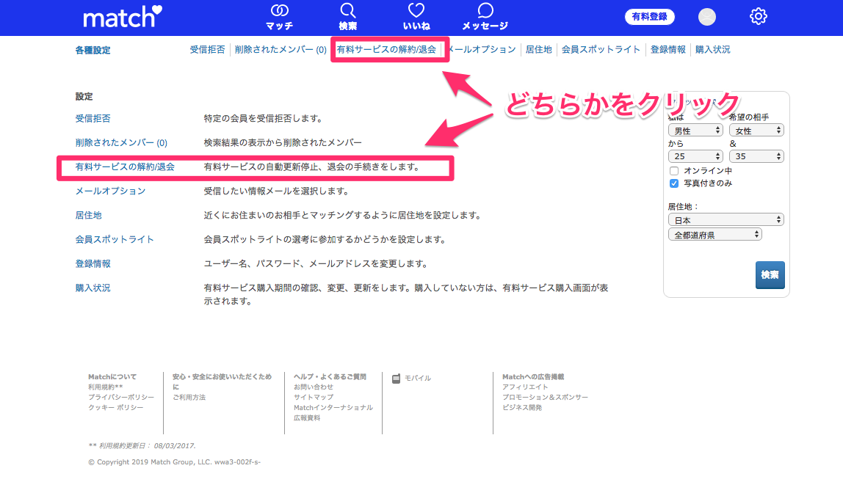Screen dimensions: 843x504
Task: Open the settings gear icon
Action: click(758, 16)
